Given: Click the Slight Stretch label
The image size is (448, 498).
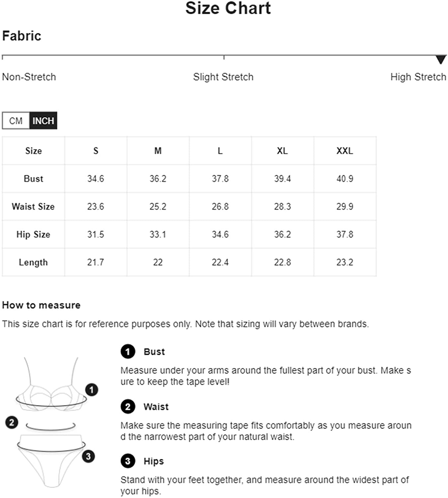Looking at the screenshot, I should [x=223, y=77].
